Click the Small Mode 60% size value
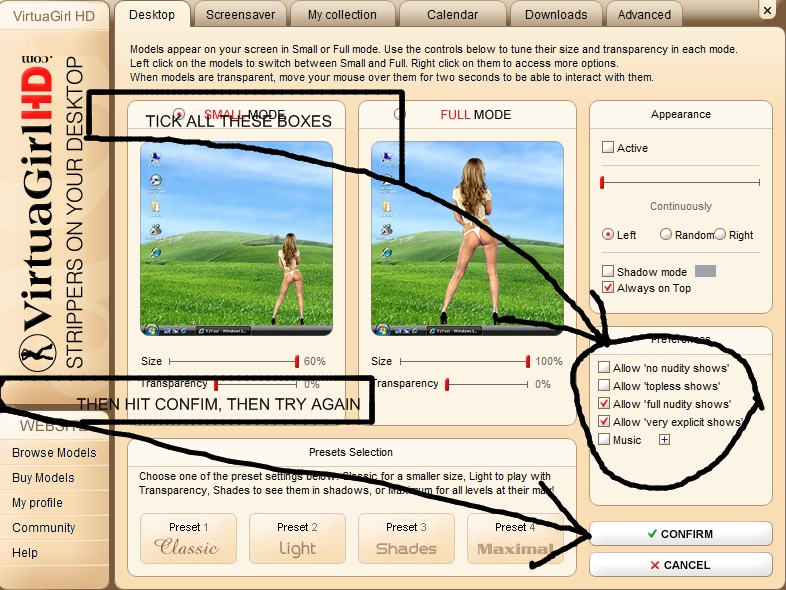Viewport: 786px width, 590px height. [314, 361]
